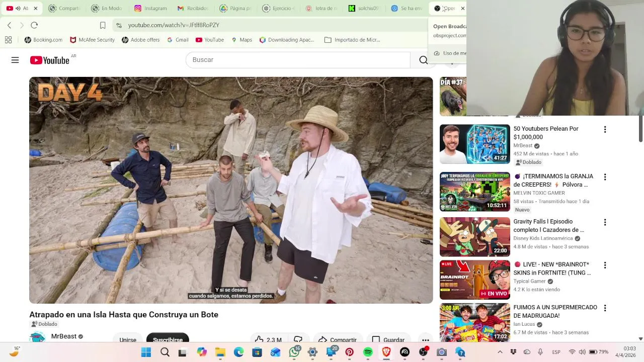Switch to the Recibidos Gmail tab
Viewport: 644px width, 362px height.
(193, 8)
